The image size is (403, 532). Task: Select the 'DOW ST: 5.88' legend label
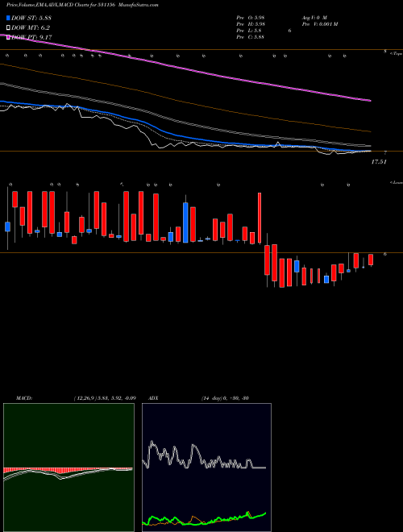click(31, 18)
